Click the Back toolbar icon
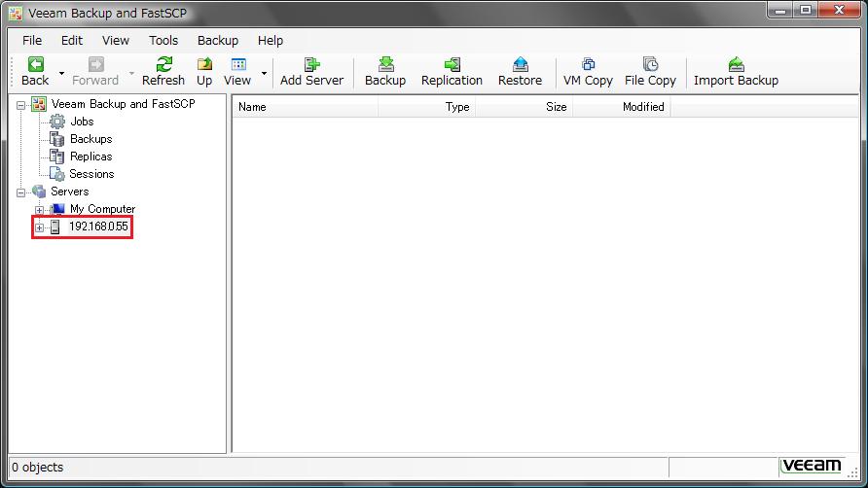Viewport: 868px width, 488px height. (x=35, y=64)
